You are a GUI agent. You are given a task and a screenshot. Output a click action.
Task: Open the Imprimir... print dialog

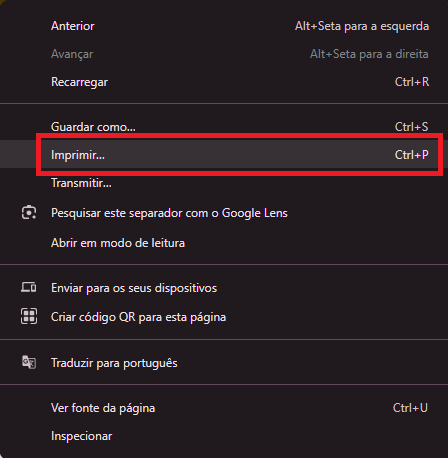click(224, 155)
